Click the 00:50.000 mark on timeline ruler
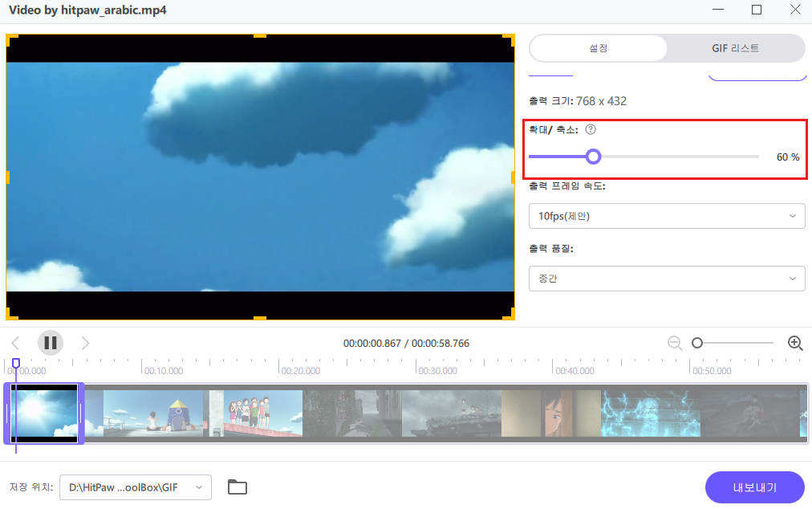Image resolution: width=812 pixels, height=509 pixels. pyautogui.click(x=712, y=371)
